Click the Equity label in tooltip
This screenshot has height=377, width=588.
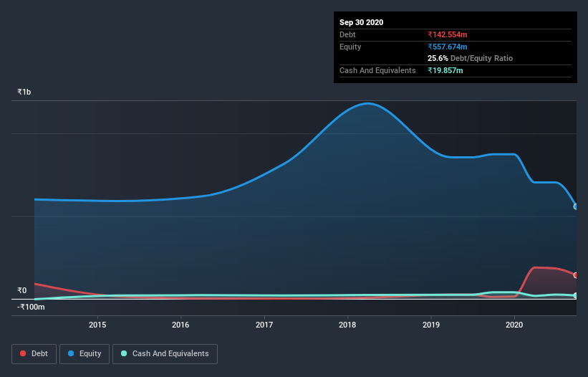pos(350,47)
